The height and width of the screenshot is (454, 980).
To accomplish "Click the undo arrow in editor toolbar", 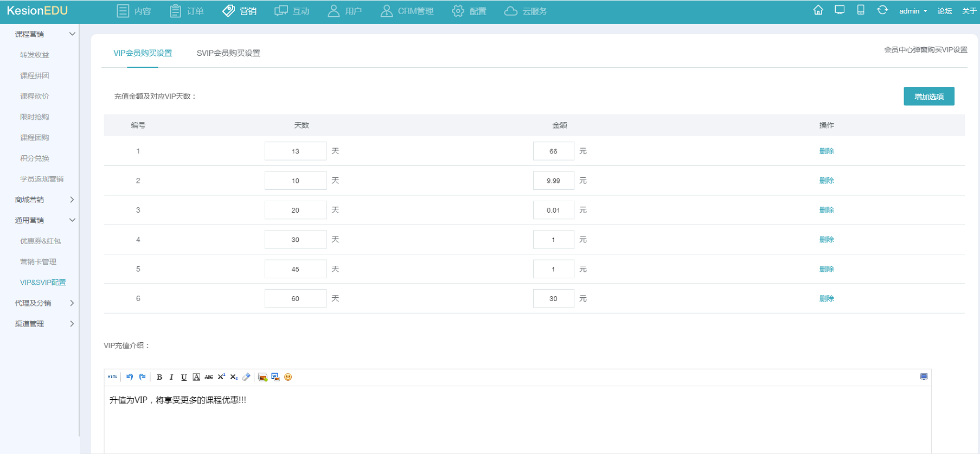I will pyautogui.click(x=130, y=377).
